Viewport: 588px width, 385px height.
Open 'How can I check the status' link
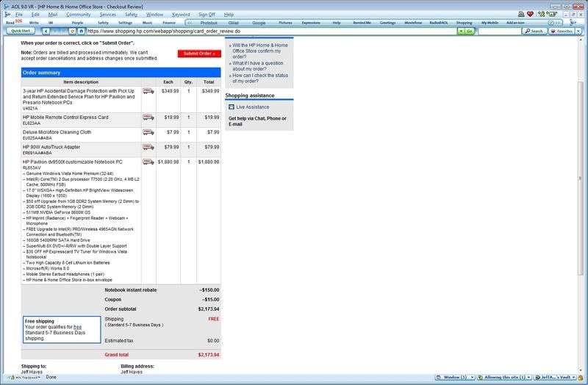click(x=260, y=78)
